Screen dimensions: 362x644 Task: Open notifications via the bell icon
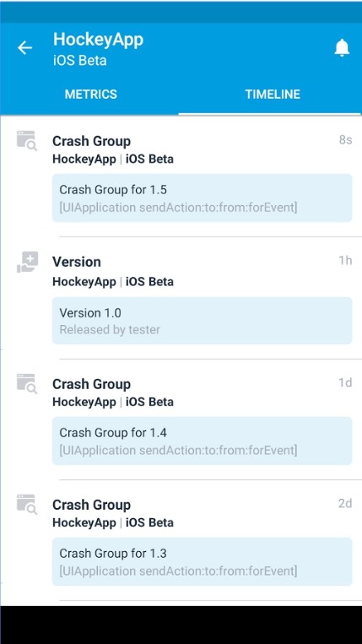point(342,48)
